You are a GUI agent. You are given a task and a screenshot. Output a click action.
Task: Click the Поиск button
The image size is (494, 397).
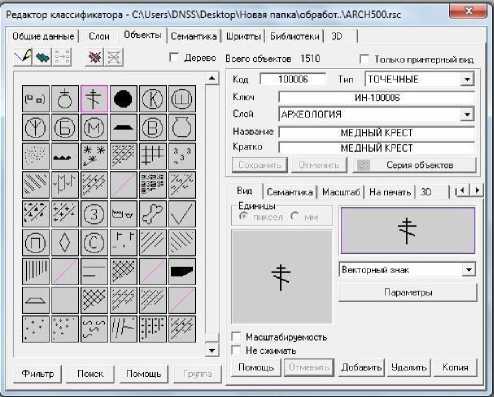pos(90,374)
